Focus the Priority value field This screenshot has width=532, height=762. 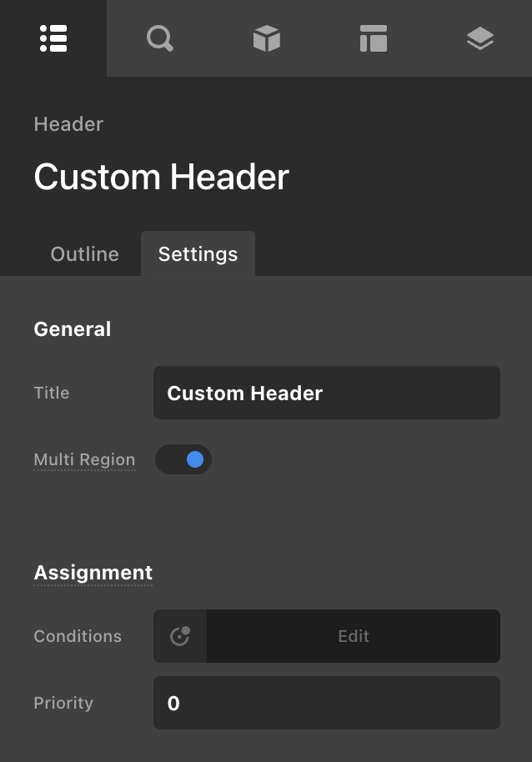[x=326, y=703]
